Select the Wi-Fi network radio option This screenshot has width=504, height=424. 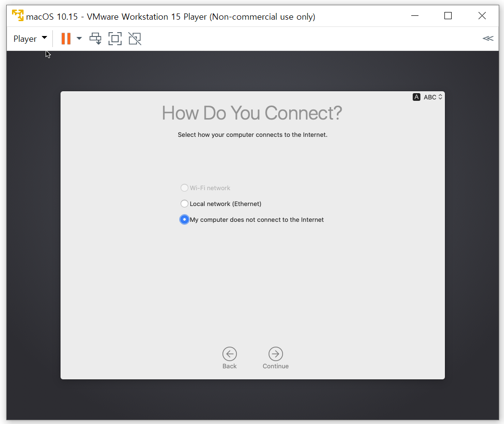click(184, 188)
